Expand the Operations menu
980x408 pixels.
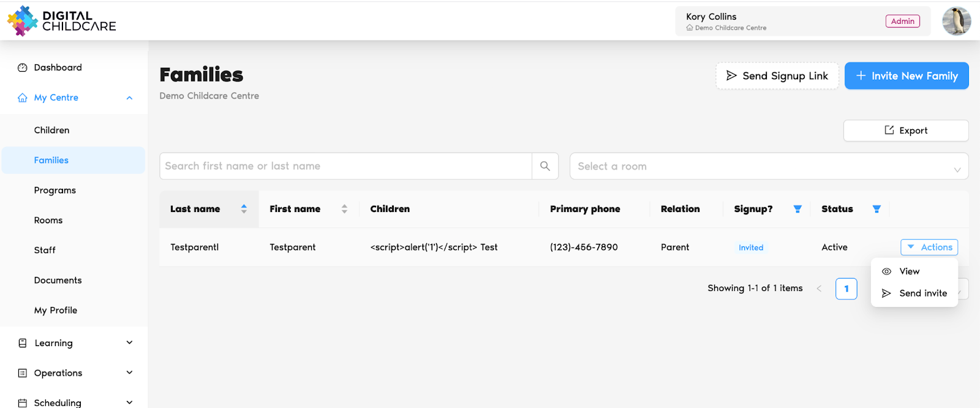73,372
